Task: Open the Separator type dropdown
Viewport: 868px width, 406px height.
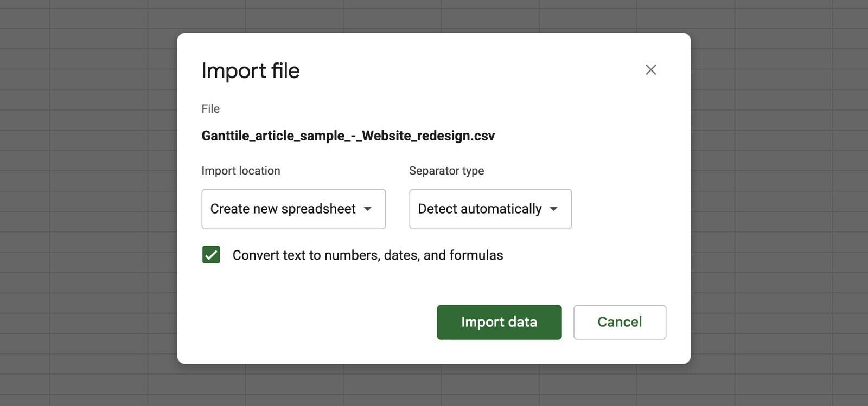Action: point(490,209)
